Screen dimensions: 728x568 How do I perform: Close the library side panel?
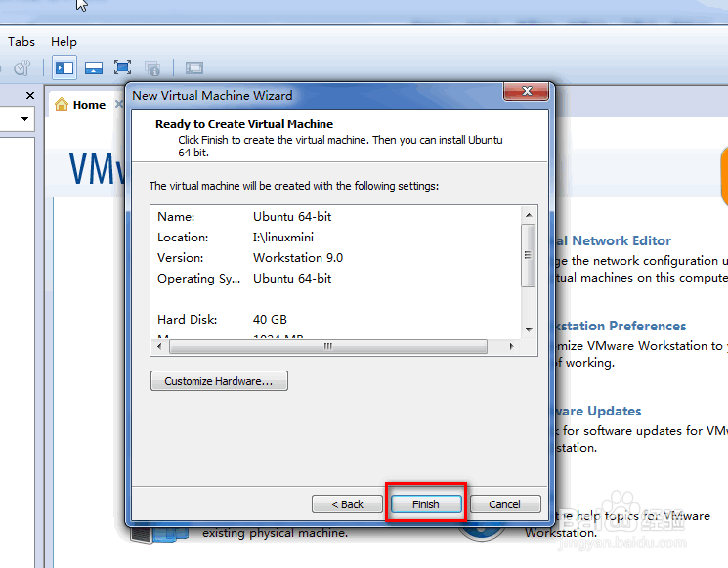30,95
